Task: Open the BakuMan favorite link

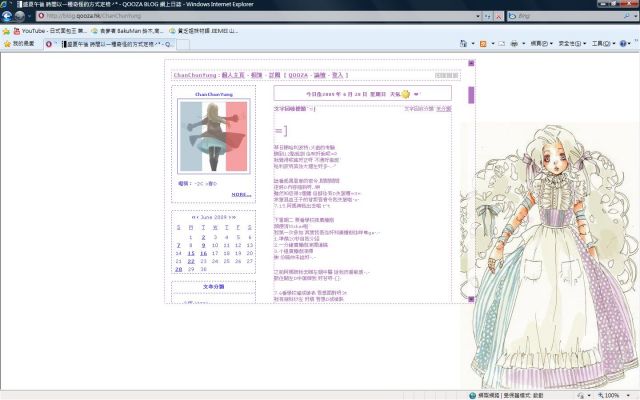Action: click(127, 31)
